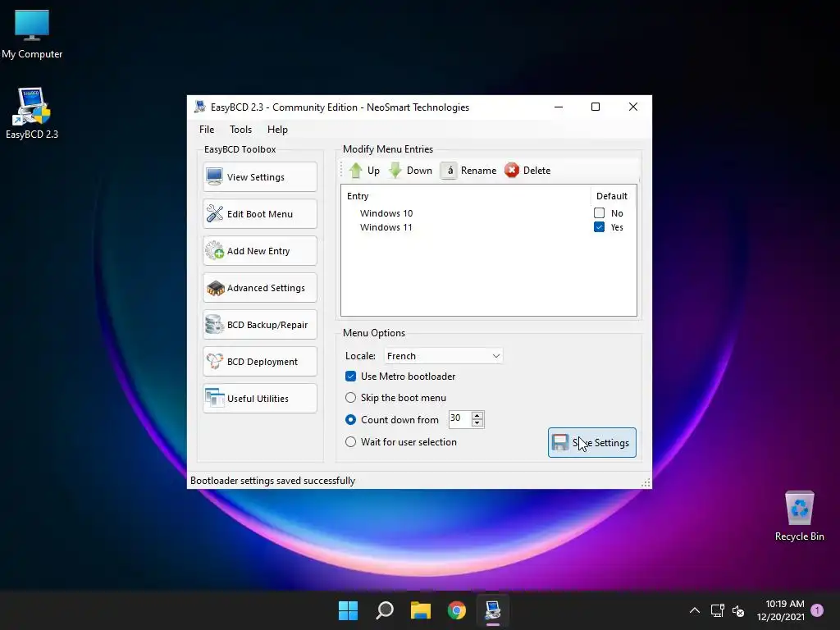The height and width of the screenshot is (630, 840).
Task: Open BCD Backup/Repair
Action: click(260, 325)
